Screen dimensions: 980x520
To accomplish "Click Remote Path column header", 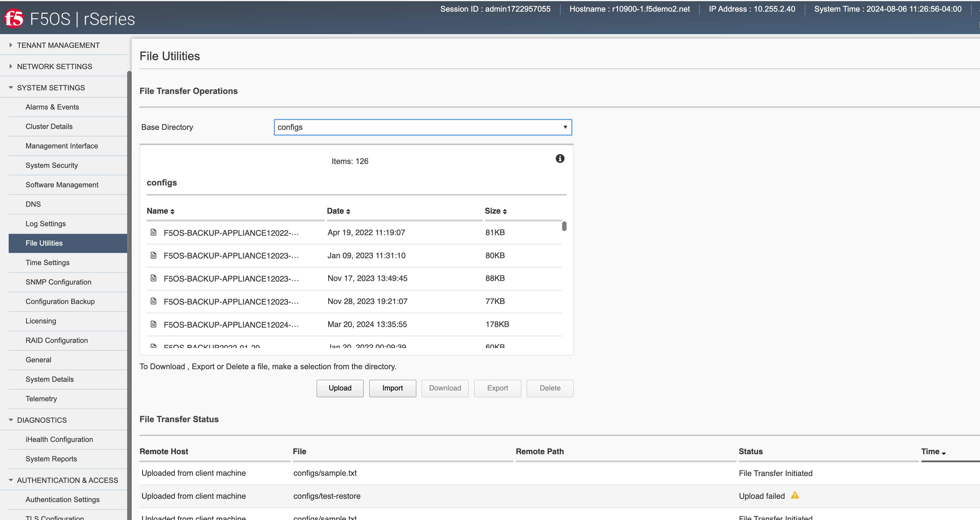I will point(539,451).
